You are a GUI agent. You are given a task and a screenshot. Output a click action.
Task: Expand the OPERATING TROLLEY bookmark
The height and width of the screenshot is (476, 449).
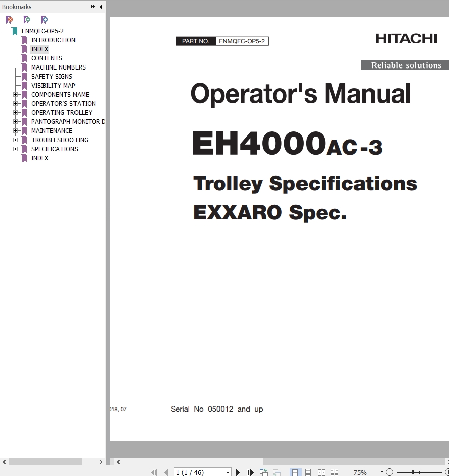[15, 113]
